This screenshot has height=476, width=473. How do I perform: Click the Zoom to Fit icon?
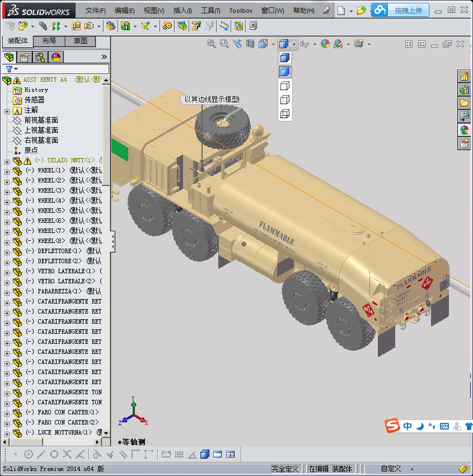click(212, 44)
